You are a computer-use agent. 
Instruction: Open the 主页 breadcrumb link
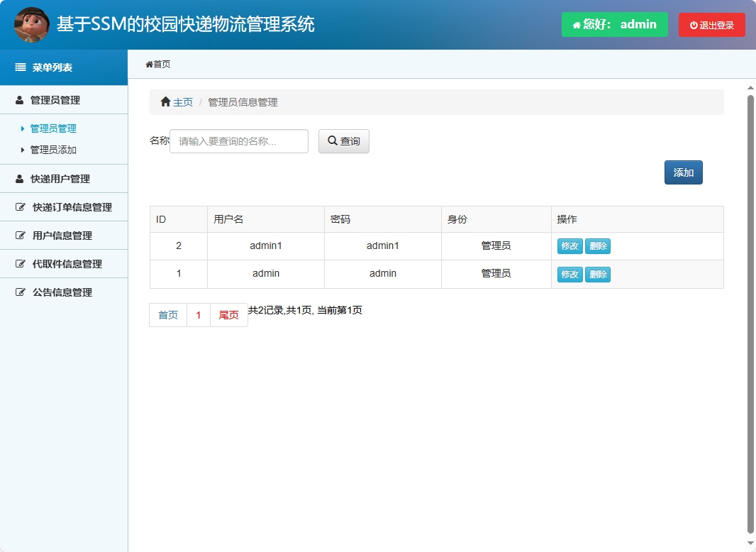pyautogui.click(x=182, y=101)
